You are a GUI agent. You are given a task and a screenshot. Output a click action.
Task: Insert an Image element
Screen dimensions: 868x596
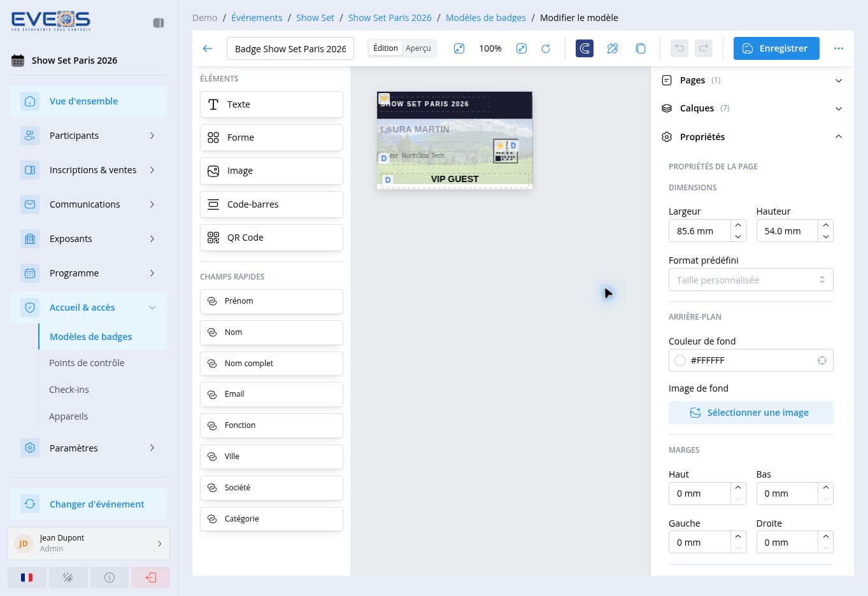(271, 171)
